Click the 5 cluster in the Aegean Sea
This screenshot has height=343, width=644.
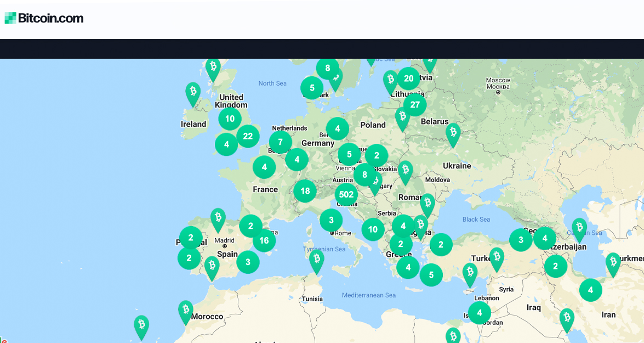click(431, 275)
